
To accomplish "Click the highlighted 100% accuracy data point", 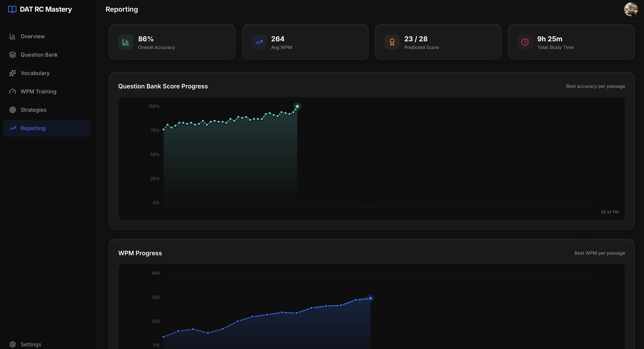I will [x=297, y=107].
